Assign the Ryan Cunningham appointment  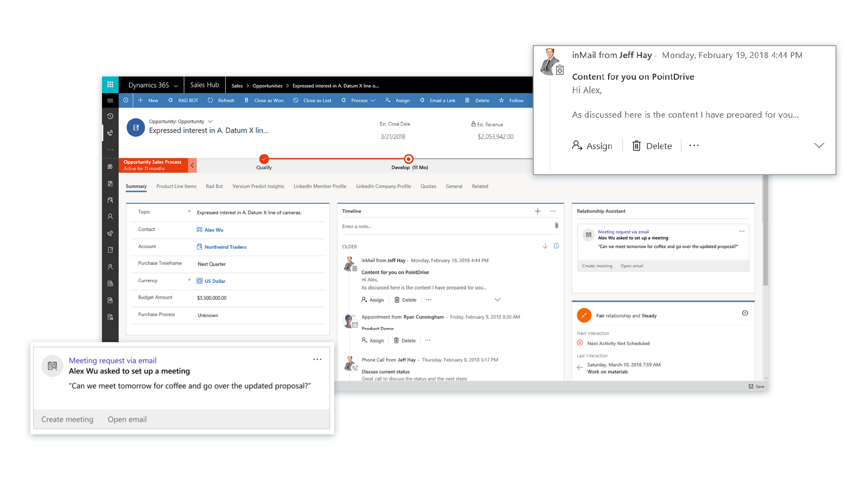coord(373,341)
